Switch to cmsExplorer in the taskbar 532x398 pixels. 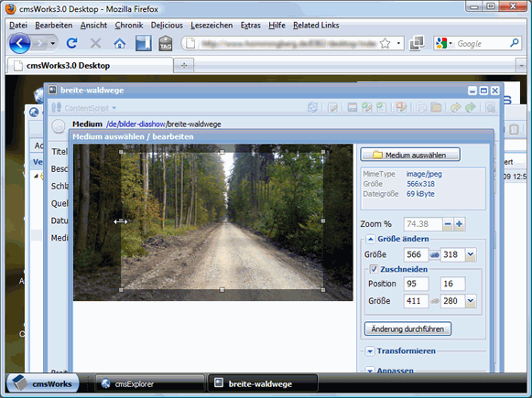click(150, 383)
